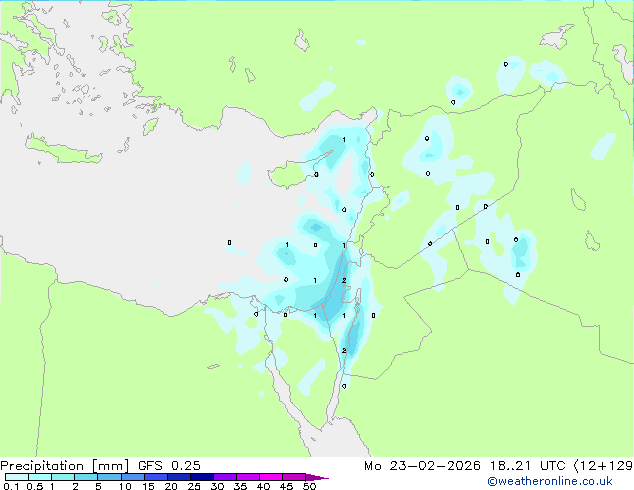Click legend value "35"
Image resolution: width=634 pixels, height=490 pixels.
pyautogui.click(x=240, y=486)
